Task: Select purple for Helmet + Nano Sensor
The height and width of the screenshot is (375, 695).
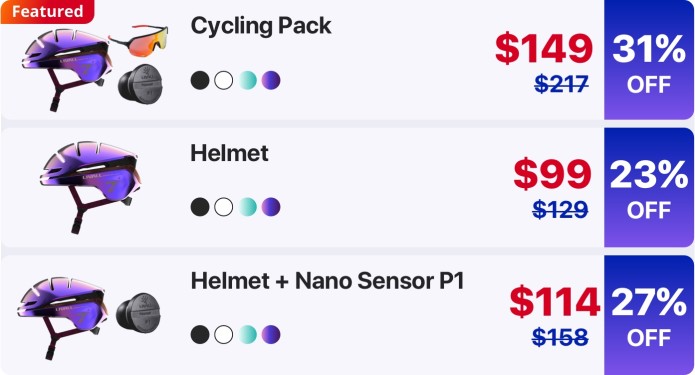Action: coord(271,335)
